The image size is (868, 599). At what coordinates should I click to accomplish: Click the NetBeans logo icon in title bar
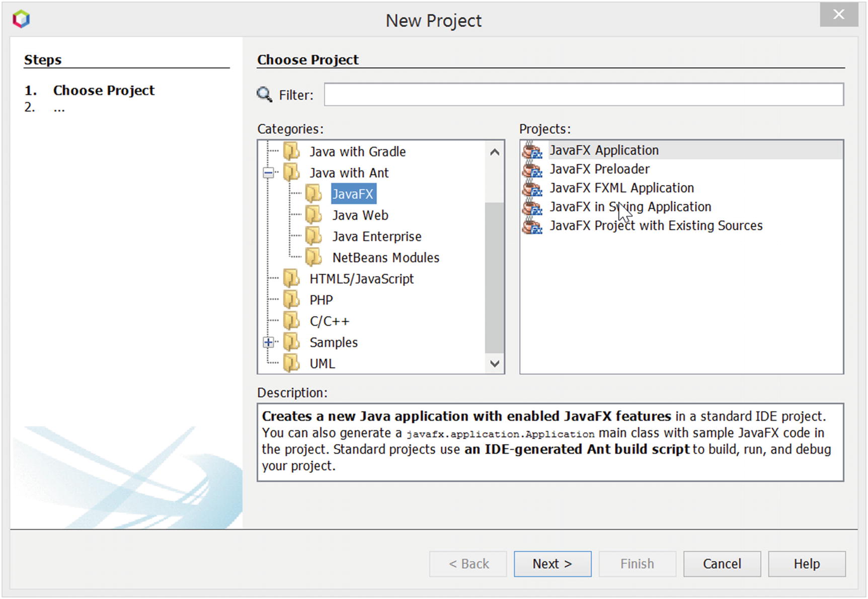click(21, 19)
